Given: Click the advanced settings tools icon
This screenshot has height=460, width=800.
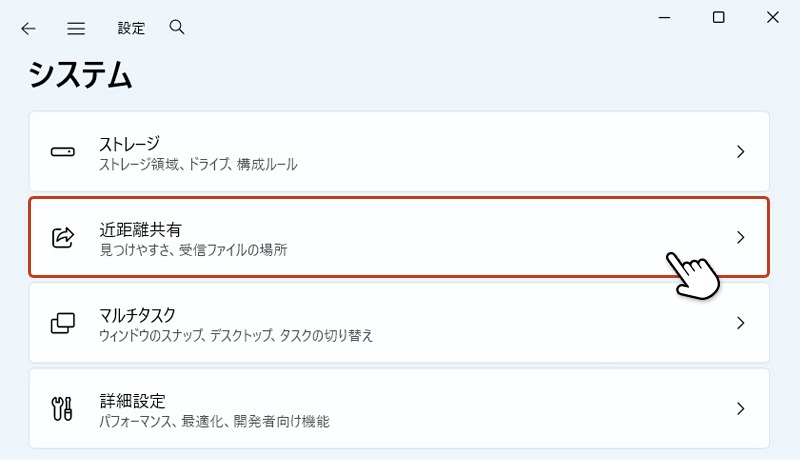Looking at the screenshot, I should 62,409.
